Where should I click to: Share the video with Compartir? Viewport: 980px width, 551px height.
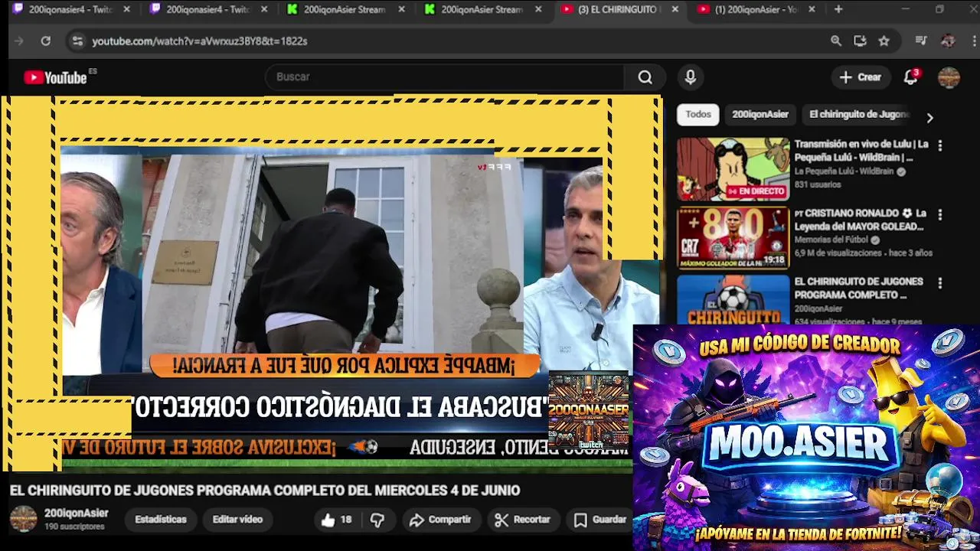pyautogui.click(x=440, y=520)
